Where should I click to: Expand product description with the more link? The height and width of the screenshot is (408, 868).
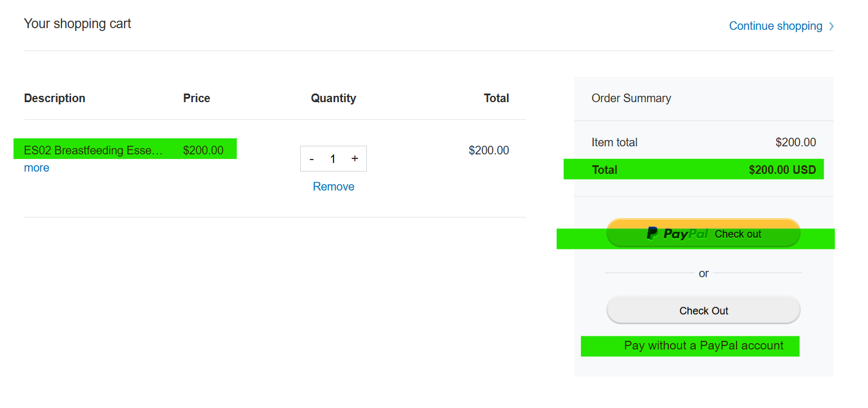(x=37, y=168)
